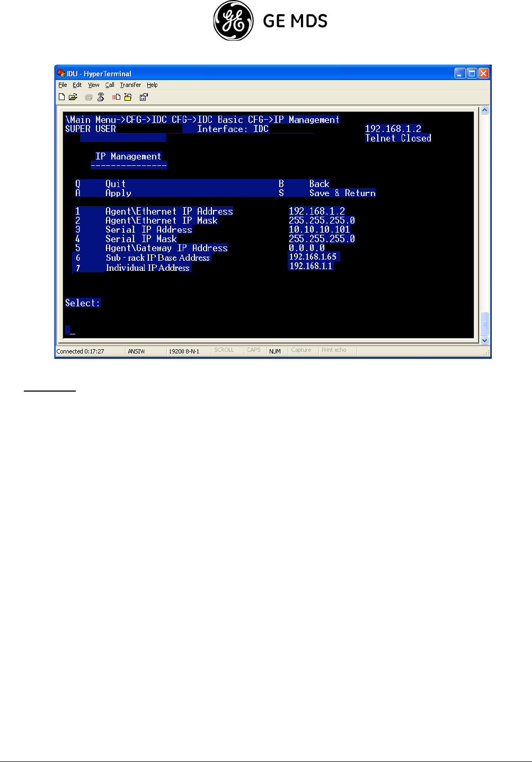The width and height of the screenshot is (532, 762).
Task: Click 'Telnet Closed' status text
Action: click(398, 138)
